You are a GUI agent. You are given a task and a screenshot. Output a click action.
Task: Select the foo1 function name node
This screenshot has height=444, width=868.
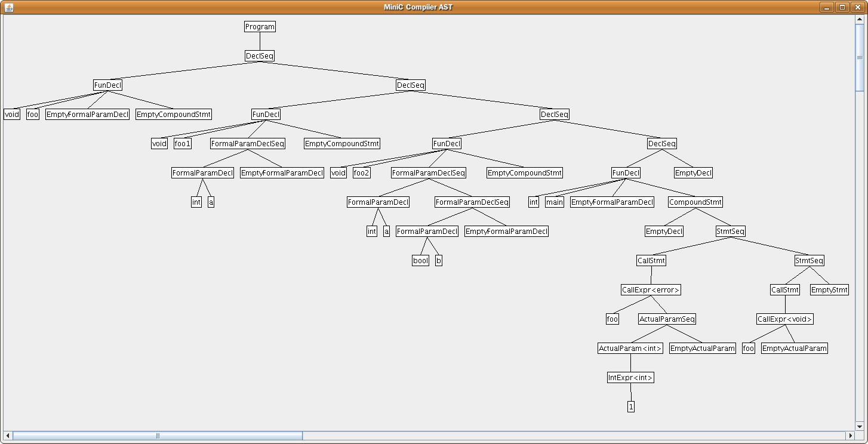(183, 144)
